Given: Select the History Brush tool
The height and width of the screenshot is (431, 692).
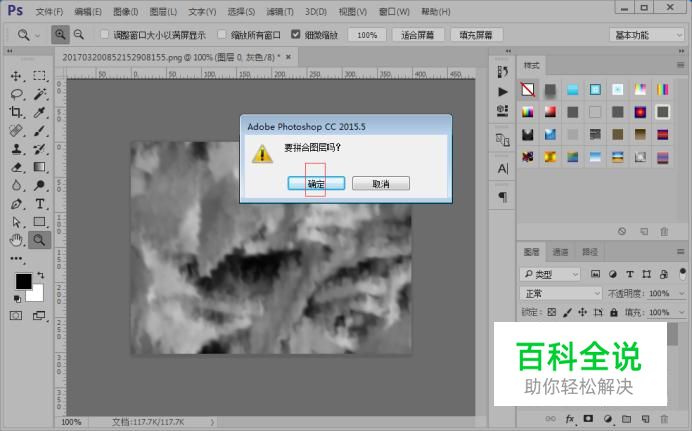Looking at the screenshot, I should [39, 149].
